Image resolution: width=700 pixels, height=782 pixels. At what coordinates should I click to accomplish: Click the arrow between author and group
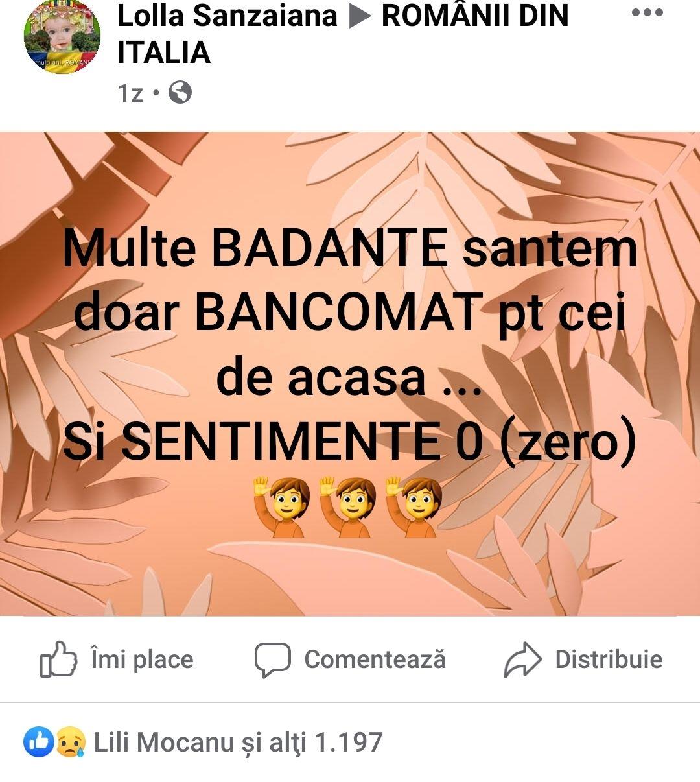[x=359, y=17]
